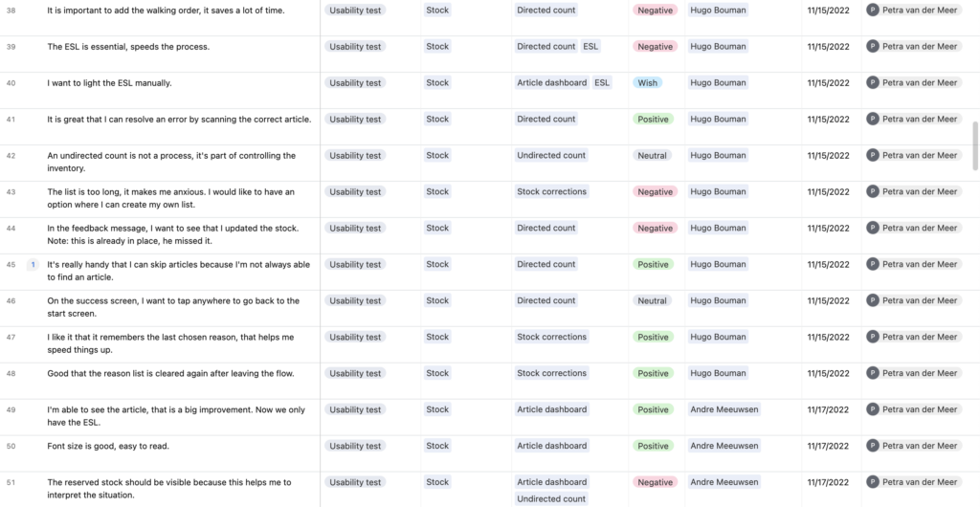This screenshot has width=980, height=507.
Task: Click the P avatar icon in row 49
Action: click(873, 410)
